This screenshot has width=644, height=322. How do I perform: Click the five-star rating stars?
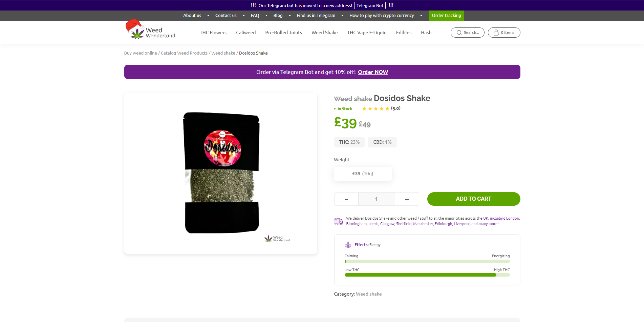pos(375,108)
